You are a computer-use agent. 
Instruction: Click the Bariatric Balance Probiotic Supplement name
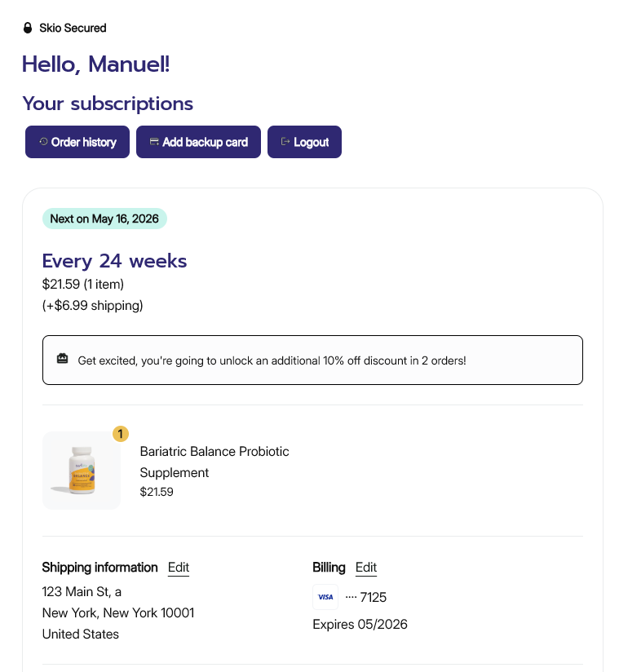pyautogui.click(x=214, y=462)
